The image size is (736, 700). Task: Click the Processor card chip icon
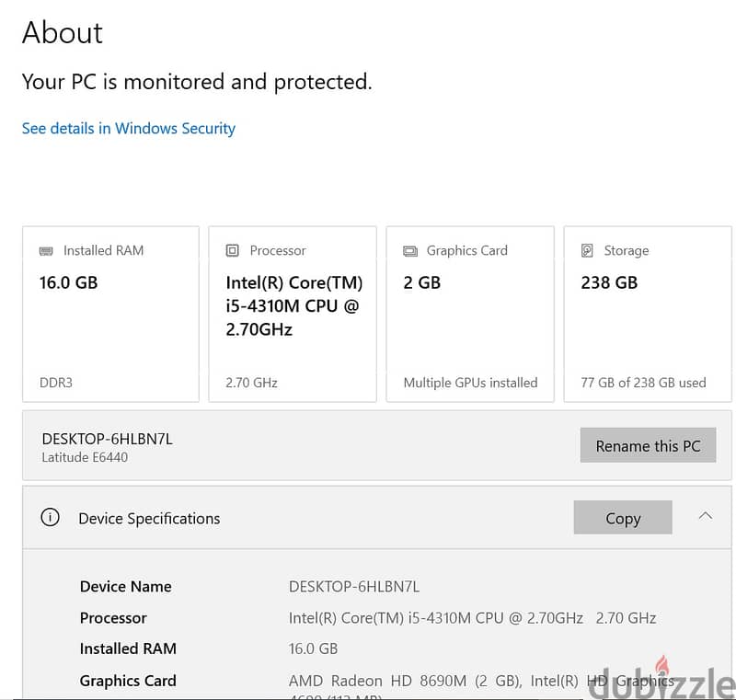pos(233,250)
